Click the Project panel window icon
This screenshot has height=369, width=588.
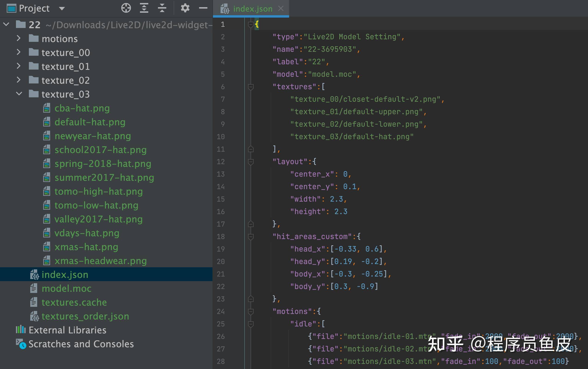[12, 9]
